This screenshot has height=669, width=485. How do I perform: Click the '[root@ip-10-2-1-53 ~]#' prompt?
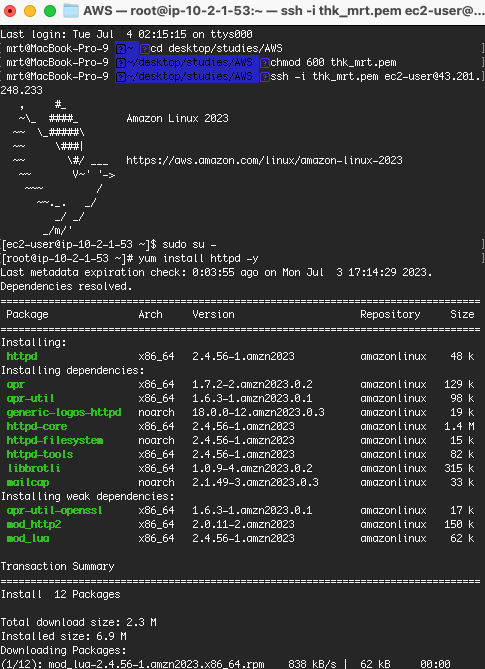click(68, 259)
